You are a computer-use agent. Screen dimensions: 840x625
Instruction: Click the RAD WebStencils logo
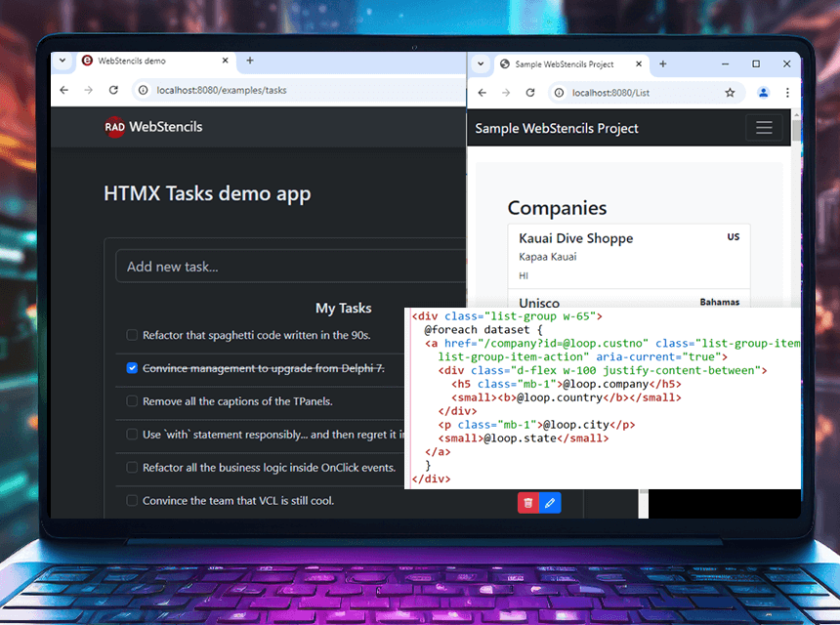pos(153,126)
